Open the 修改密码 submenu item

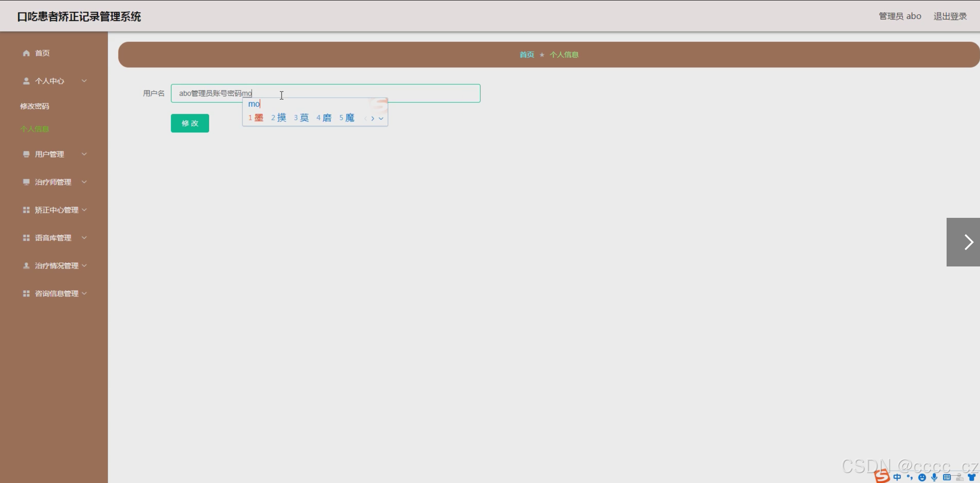pos(35,106)
